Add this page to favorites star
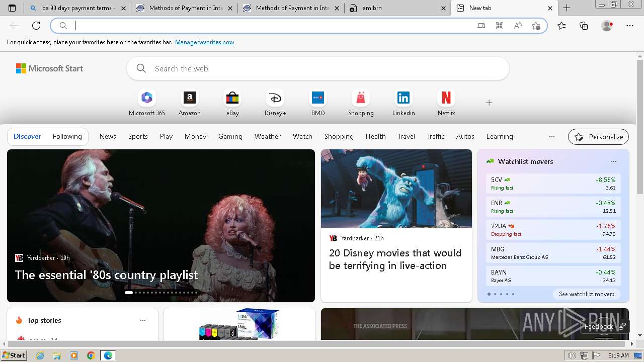This screenshot has width=644, height=362. tap(536, 26)
